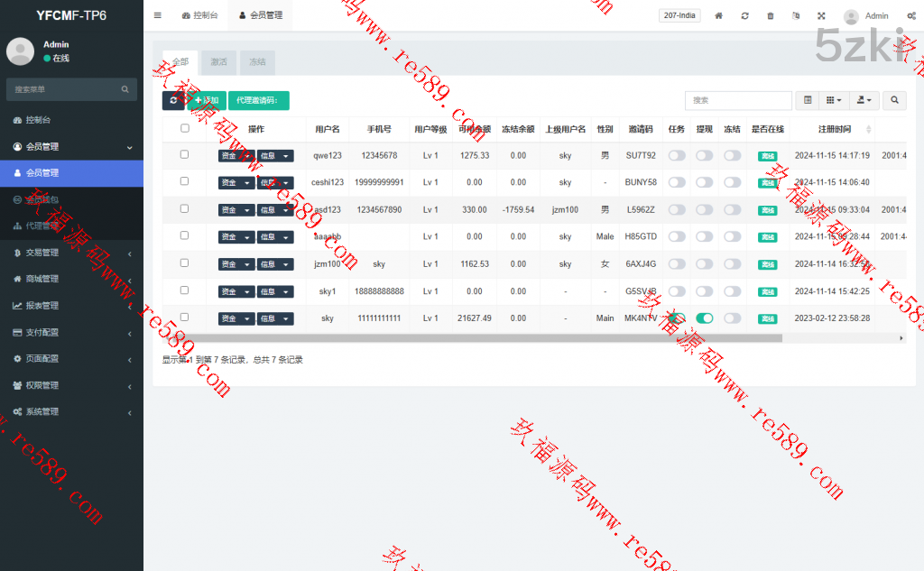Image resolution: width=924 pixels, height=571 pixels.
Task: Click the dark refresh button above the table
Action: [x=173, y=100]
